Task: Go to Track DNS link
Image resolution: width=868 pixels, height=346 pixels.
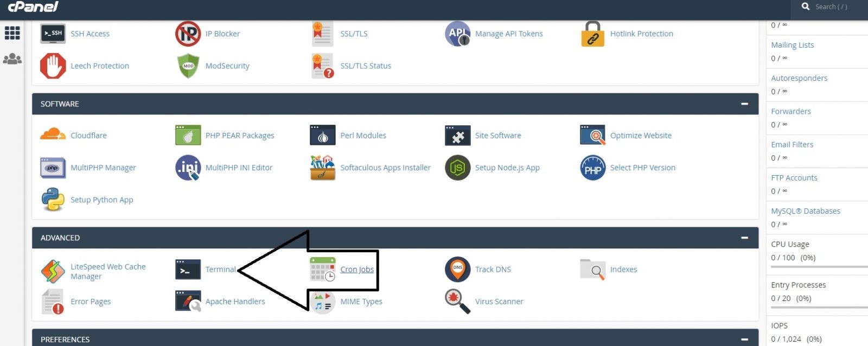Action: (x=493, y=270)
